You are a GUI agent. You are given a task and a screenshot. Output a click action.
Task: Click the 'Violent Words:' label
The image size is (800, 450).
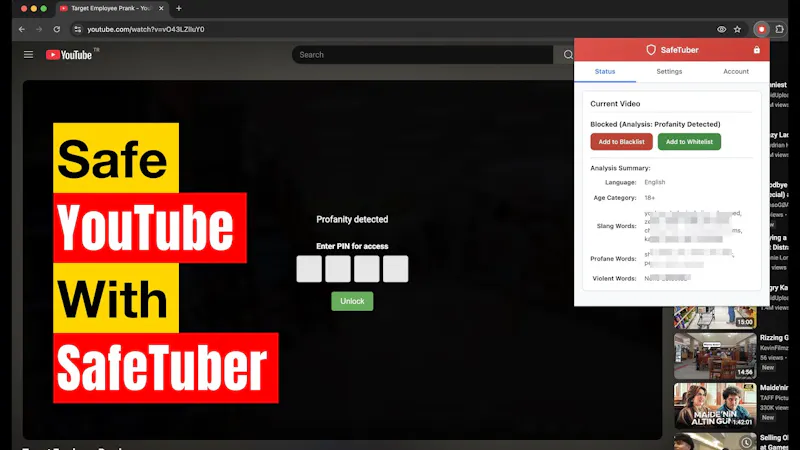pyautogui.click(x=614, y=279)
